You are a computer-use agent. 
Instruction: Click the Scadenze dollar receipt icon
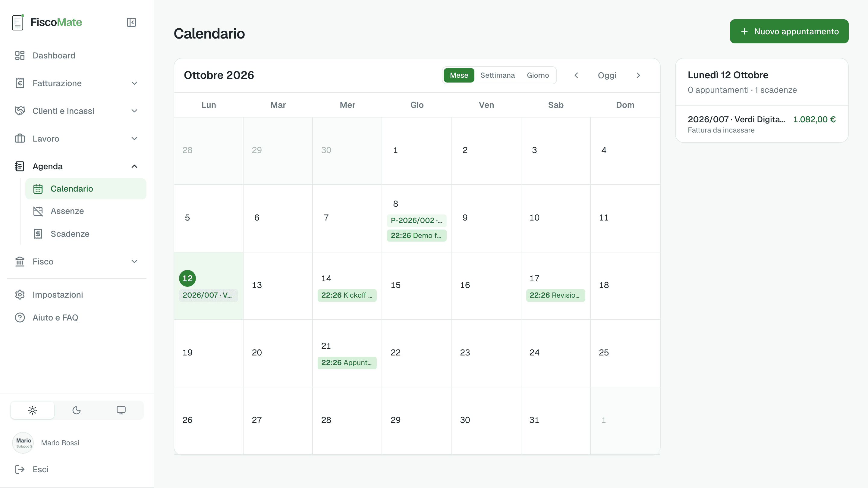(x=38, y=234)
